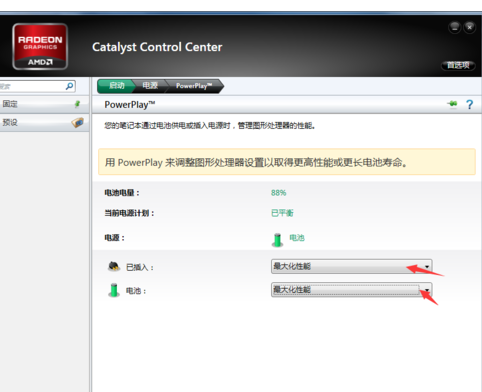482x392 pixels.
Task: Click the 电池电量 label
Action: point(122,193)
